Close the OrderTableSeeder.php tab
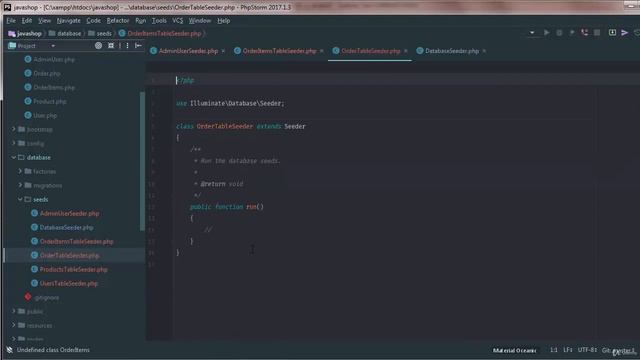 [406, 51]
